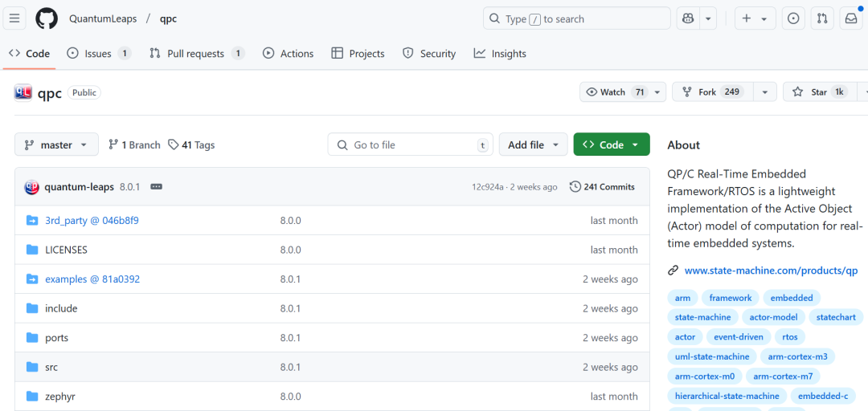Select the arm-cortex-m3 topic tag
Image resolution: width=868 pixels, height=411 pixels.
click(798, 356)
